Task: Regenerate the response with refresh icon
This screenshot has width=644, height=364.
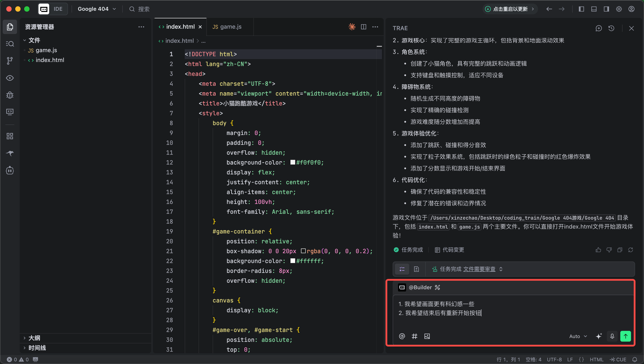Action: point(631,250)
